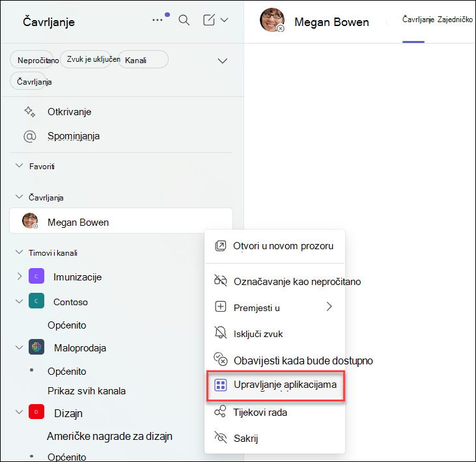Collapse the Čavrljanja section
Screen dimensions: 476x462
[x=19, y=197]
